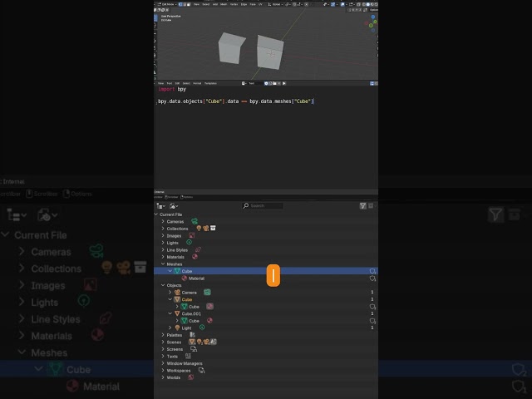Viewport: 532px width, 399px height.
Task: Collapse the Current File tree root
Action: click(x=156, y=214)
